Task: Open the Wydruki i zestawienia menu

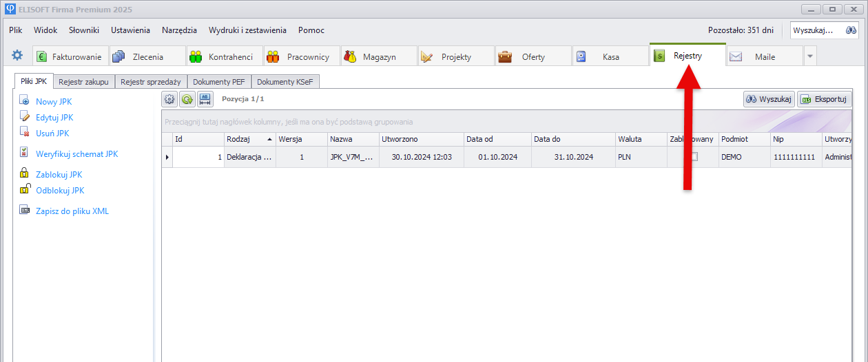Action: (247, 30)
